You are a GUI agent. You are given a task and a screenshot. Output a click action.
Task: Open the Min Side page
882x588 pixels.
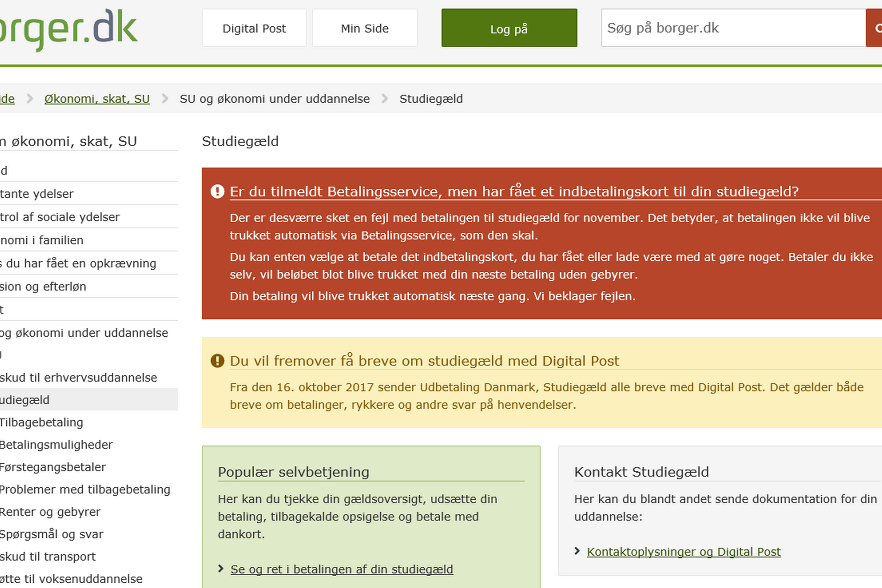pyautogui.click(x=365, y=28)
